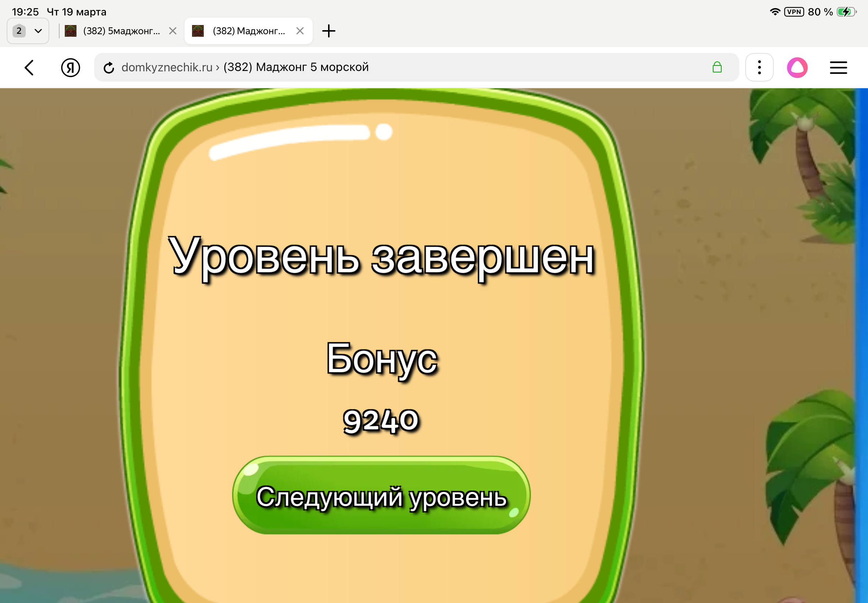The width and height of the screenshot is (868, 603).
Task: Close the 5маджонг tab
Action: pos(173,31)
